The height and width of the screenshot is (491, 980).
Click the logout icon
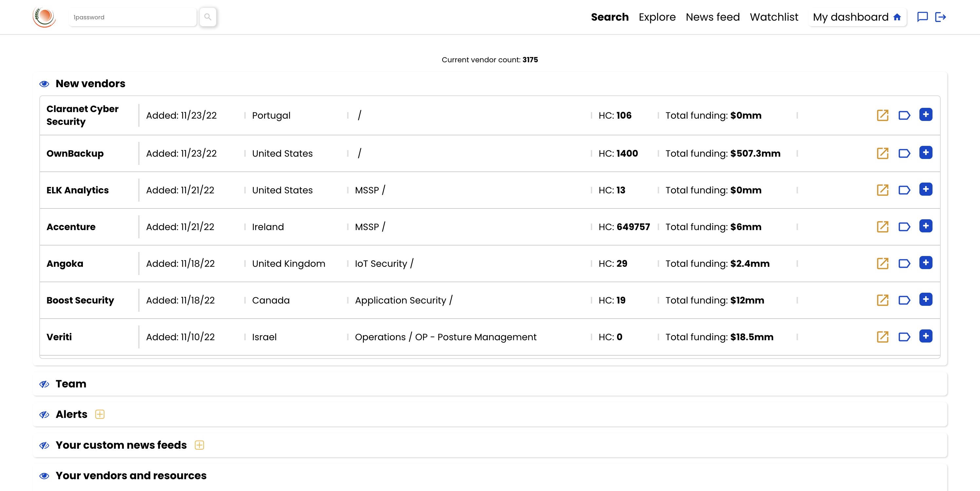coord(940,17)
